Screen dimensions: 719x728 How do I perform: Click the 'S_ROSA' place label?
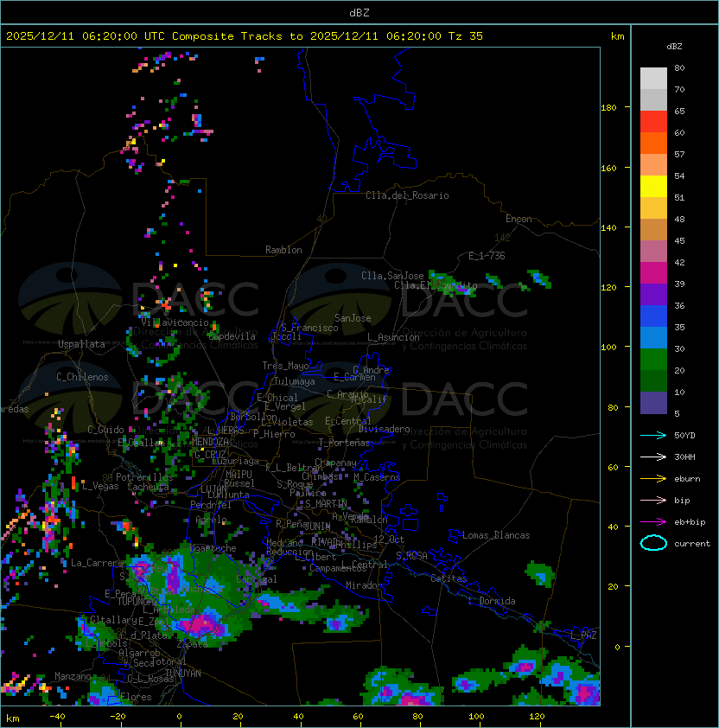click(411, 556)
